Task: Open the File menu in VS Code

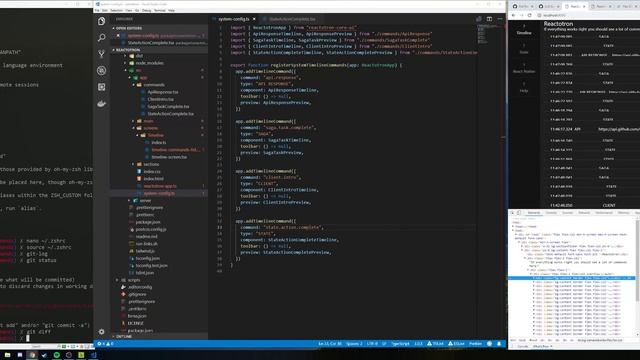Action: (x=97, y=11)
